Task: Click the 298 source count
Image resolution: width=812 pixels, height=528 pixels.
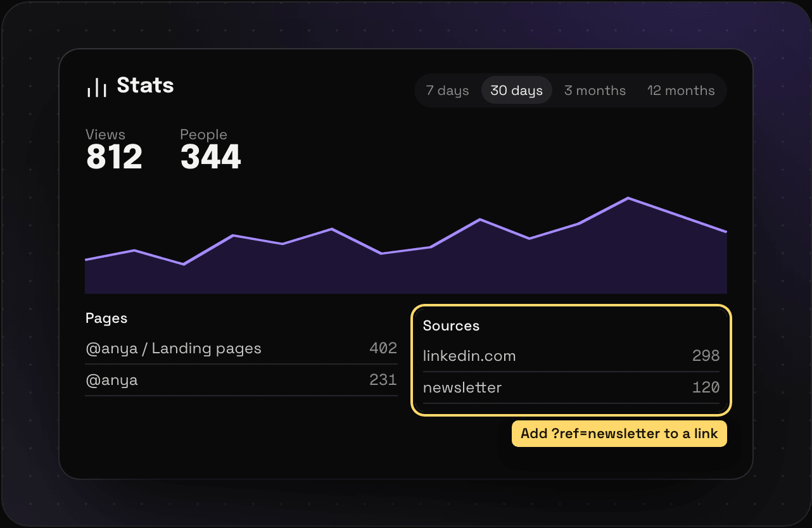Action: (706, 356)
